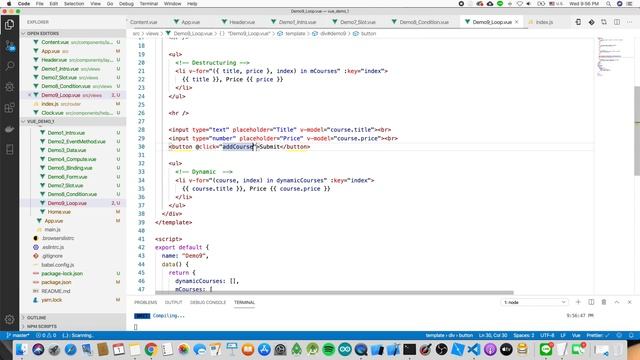
Task: Open the Docker view in activity bar
Action: [x=9, y=129]
